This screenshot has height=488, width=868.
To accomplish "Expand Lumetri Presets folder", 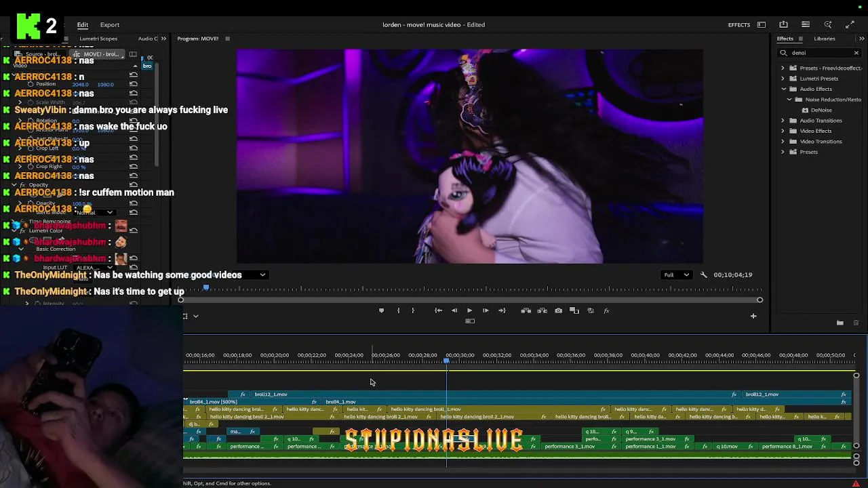I will coord(783,79).
